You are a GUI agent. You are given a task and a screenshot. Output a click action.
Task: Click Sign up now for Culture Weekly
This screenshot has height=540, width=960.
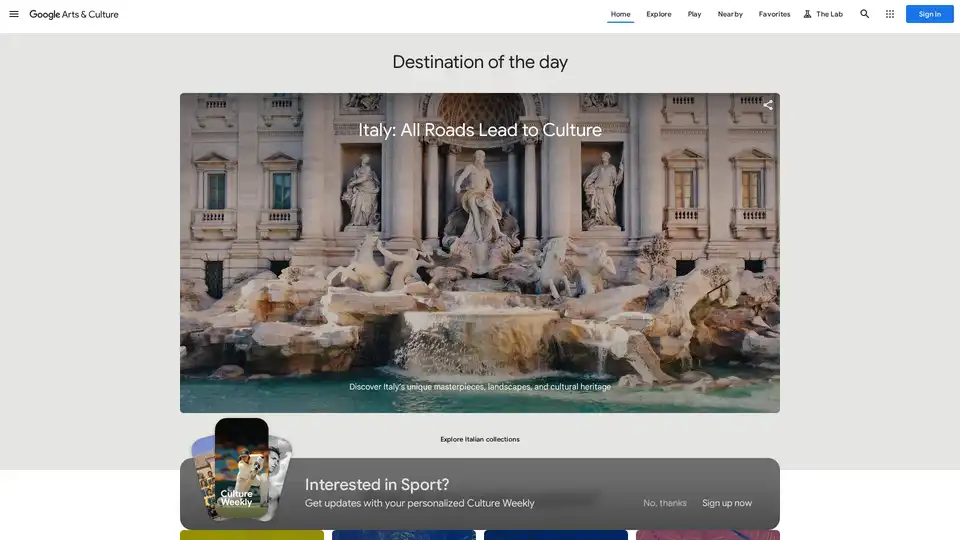click(727, 503)
